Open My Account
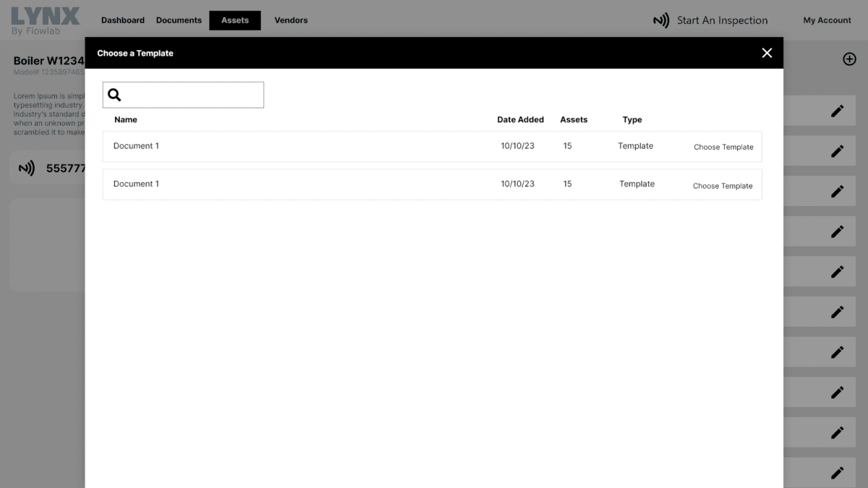The width and height of the screenshot is (868, 488). point(827,20)
